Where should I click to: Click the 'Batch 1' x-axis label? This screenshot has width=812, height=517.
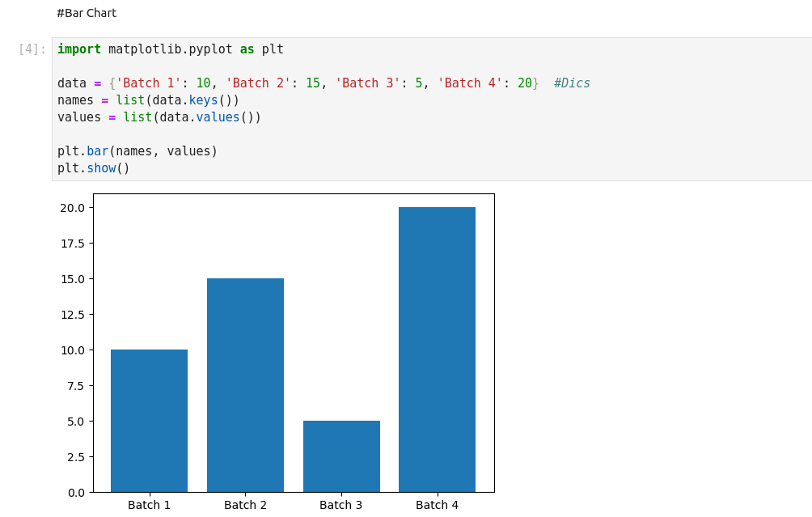tap(149, 505)
